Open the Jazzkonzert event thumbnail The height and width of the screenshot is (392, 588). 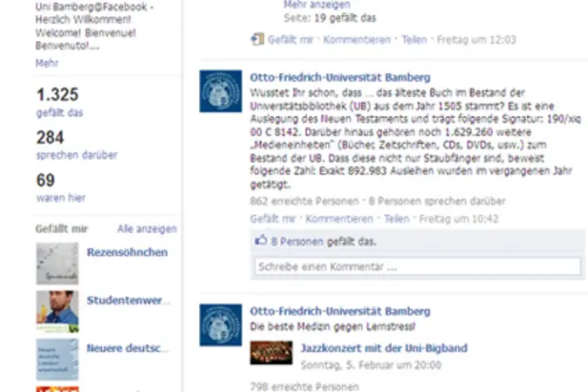click(271, 353)
